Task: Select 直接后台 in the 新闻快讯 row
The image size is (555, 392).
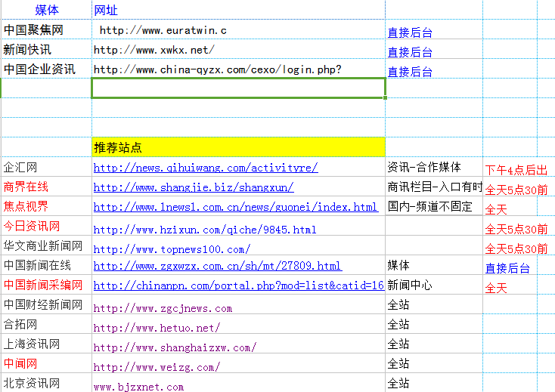Action: (434, 49)
